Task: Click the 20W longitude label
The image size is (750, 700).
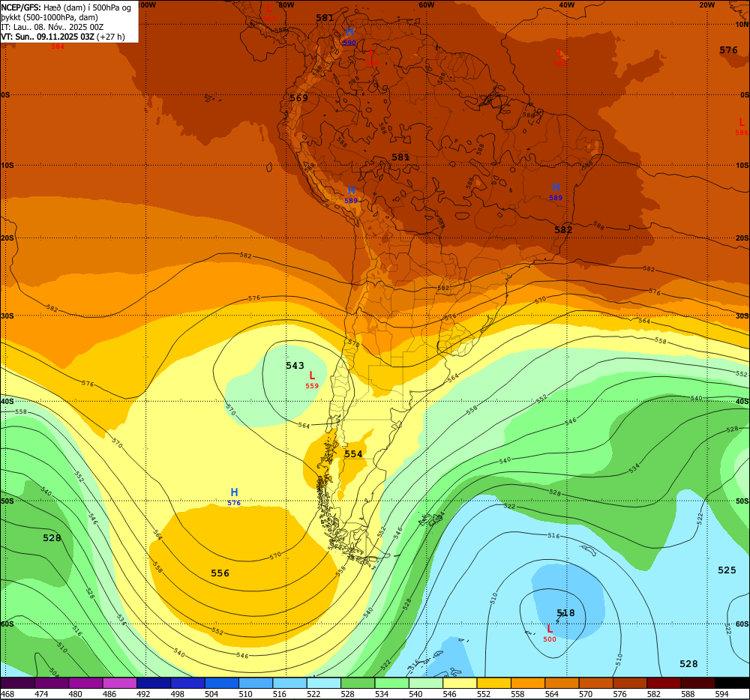Action: pos(706,4)
